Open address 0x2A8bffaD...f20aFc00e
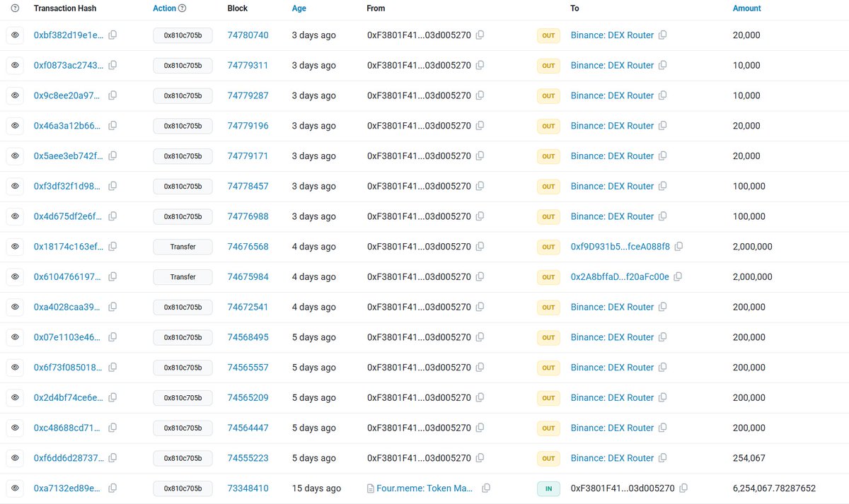The image size is (849, 504). (620, 277)
